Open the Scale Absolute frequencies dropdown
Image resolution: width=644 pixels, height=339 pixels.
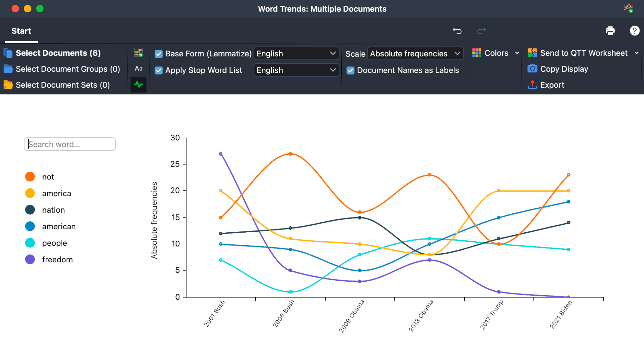click(415, 54)
